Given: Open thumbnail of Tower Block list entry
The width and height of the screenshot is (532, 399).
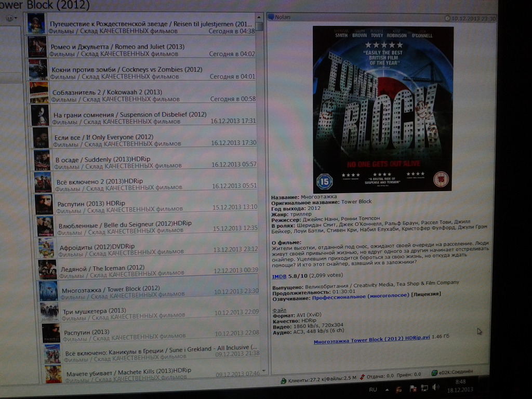Looking at the screenshot, I should [x=48, y=291].
